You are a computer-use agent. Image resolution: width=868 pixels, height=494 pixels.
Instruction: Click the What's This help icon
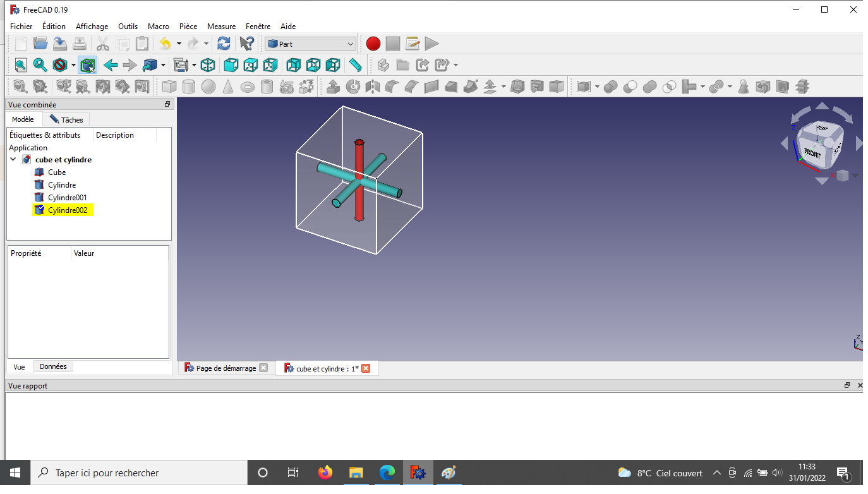246,44
